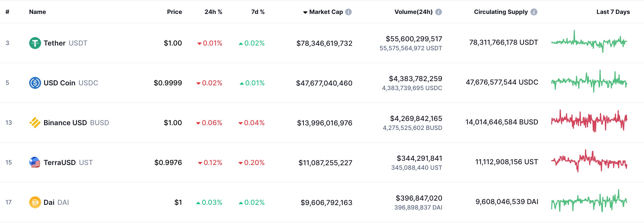Click the USD Coin logo icon
This screenshot has width=644, height=223.
[35, 83]
